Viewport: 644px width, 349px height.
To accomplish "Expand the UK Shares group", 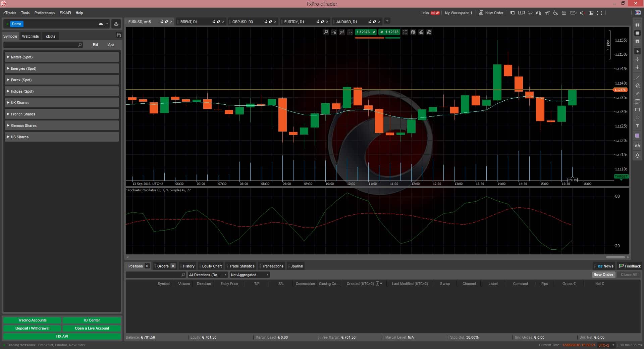I will [62, 103].
